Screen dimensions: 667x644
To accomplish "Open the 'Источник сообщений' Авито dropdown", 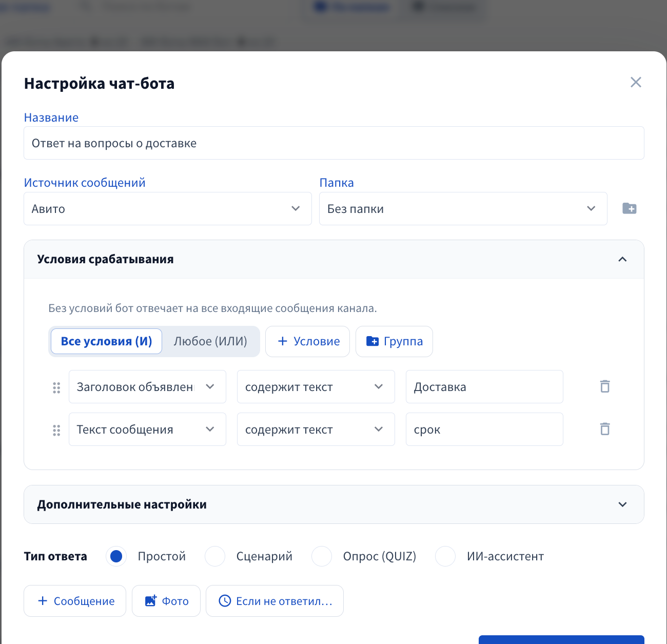I will coord(168,208).
